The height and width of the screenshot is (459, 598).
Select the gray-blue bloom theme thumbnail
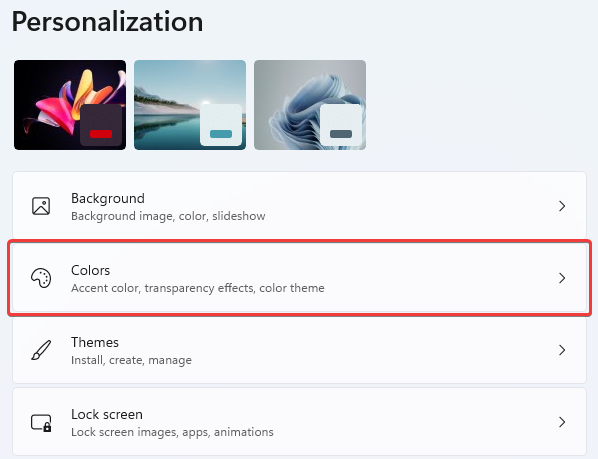click(x=310, y=105)
